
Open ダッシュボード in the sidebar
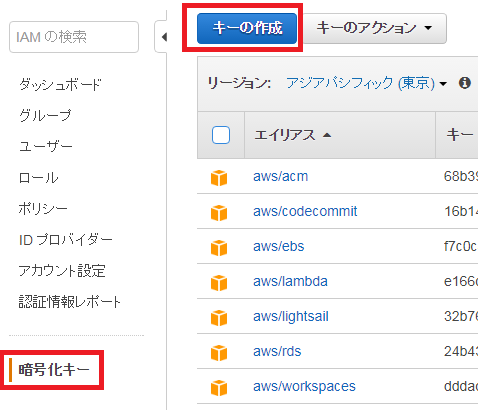pyautogui.click(x=60, y=84)
